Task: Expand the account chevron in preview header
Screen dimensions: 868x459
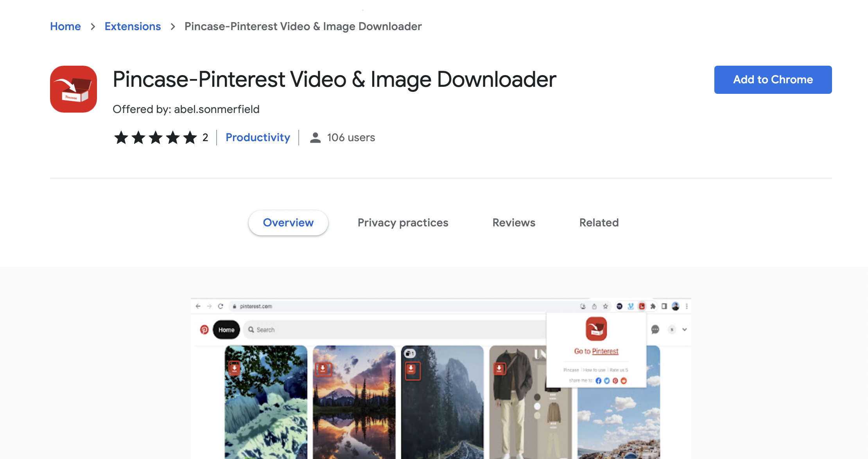Action: (685, 330)
